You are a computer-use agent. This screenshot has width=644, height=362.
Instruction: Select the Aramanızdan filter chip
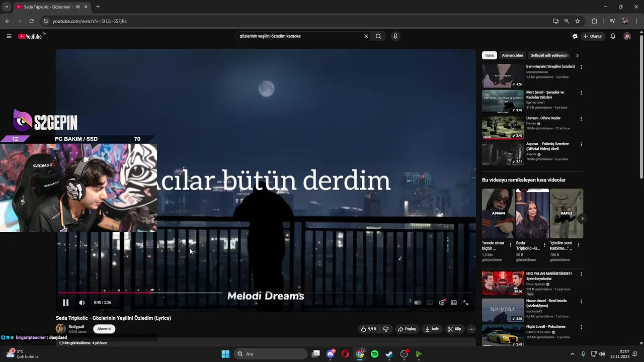[x=512, y=55]
